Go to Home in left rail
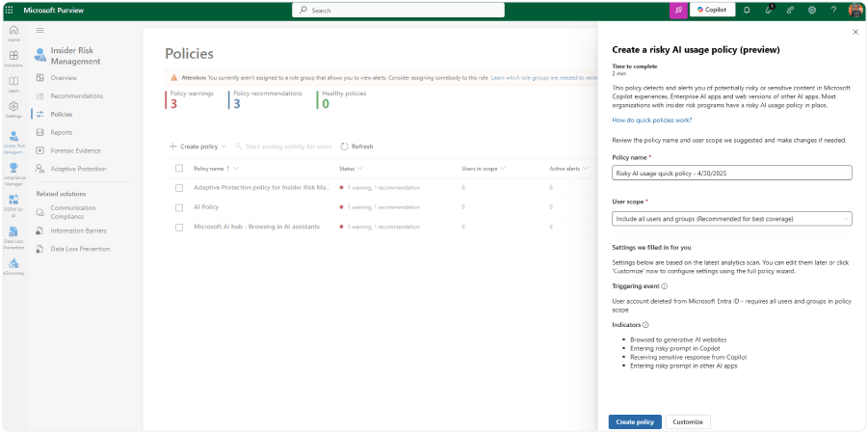 tap(13, 34)
